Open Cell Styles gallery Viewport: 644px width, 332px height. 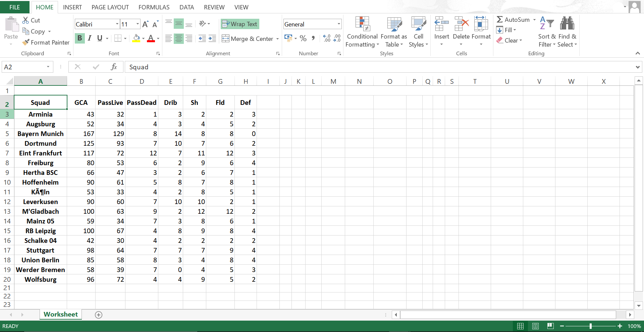418,32
